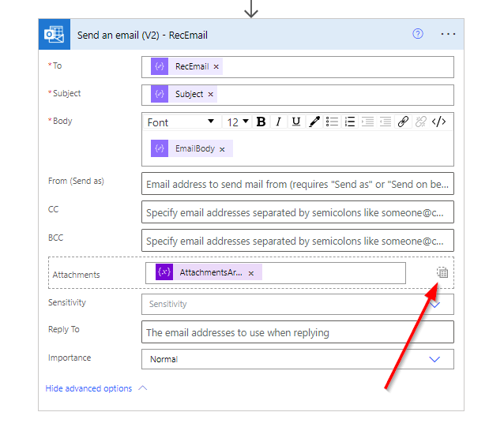
Task: Insert a numbered list
Action: pos(350,122)
